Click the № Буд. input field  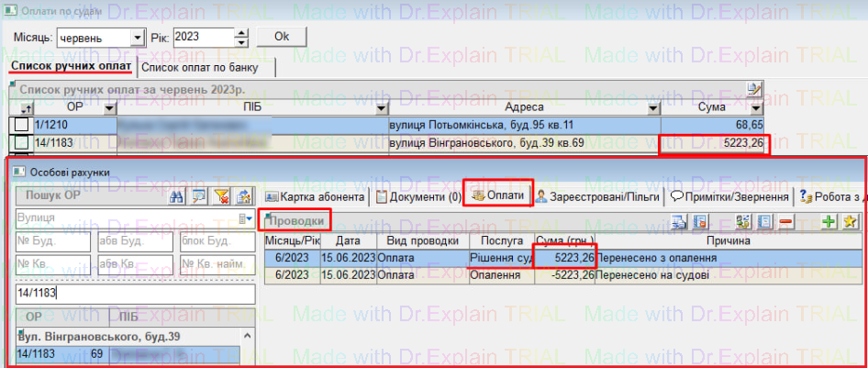[53, 241]
